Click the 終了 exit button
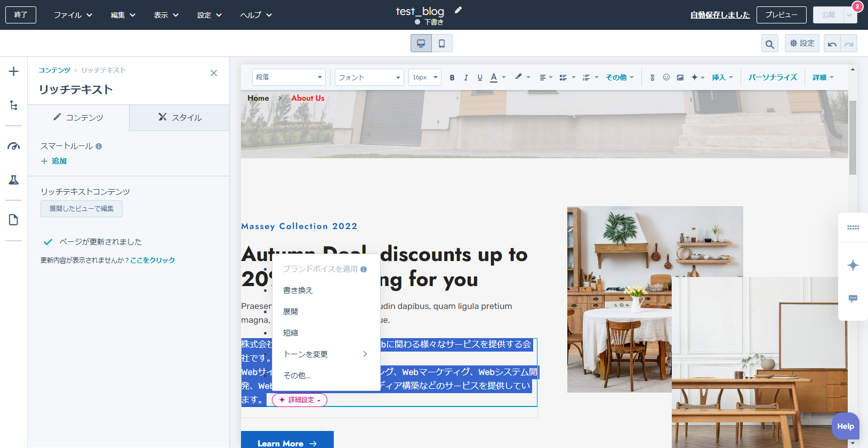Image resolution: width=868 pixels, height=448 pixels. pos(21,15)
